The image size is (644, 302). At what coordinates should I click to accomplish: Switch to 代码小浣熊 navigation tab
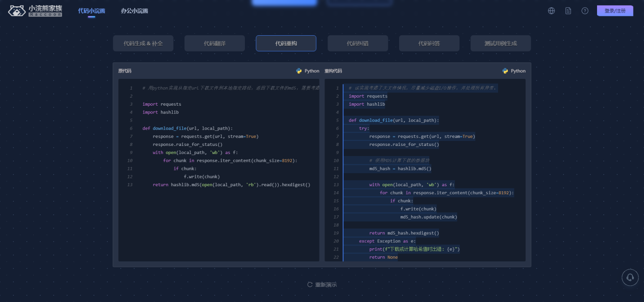point(91,11)
